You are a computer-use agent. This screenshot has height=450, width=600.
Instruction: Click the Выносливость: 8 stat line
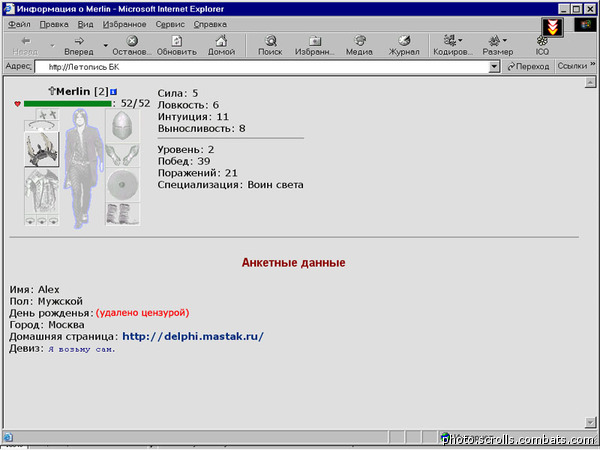(x=201, y=128)
